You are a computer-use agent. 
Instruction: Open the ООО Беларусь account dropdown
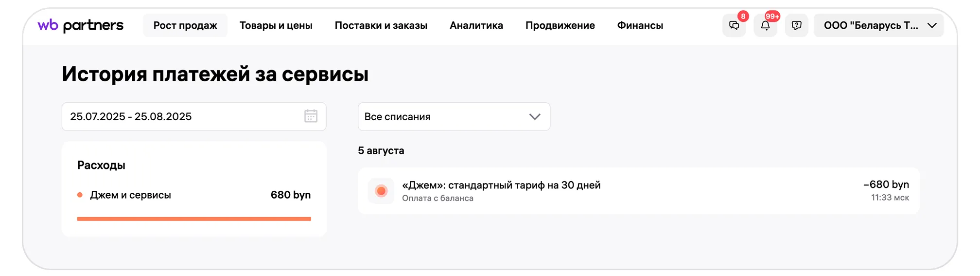(x=878, y=25)
